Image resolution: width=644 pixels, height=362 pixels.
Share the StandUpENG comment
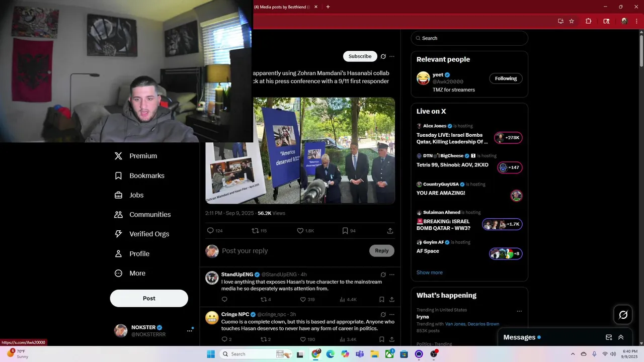pos(392,299)
